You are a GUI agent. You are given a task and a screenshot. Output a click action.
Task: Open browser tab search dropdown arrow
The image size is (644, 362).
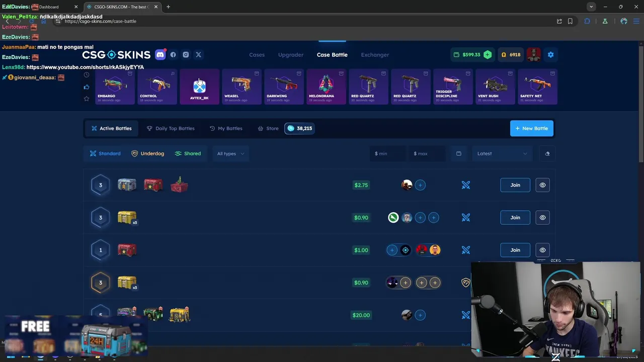click(591, 7)
